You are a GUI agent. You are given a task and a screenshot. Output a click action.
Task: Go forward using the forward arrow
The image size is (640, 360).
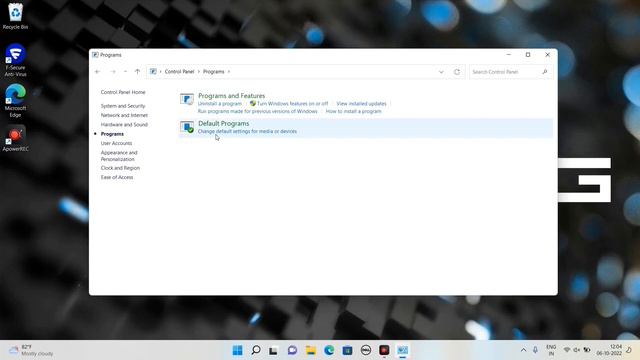tap(113, 71)
